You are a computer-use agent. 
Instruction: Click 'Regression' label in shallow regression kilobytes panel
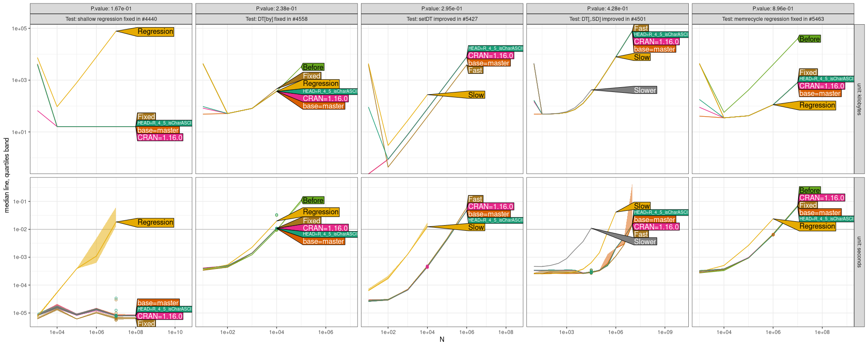(x=155, y=32)
